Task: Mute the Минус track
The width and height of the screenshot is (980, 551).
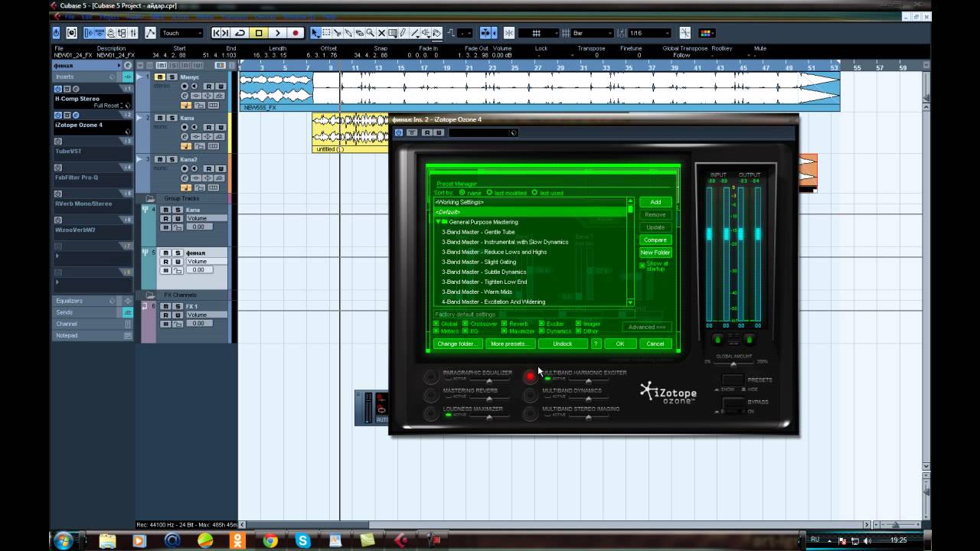Action: tap(159, 77)
